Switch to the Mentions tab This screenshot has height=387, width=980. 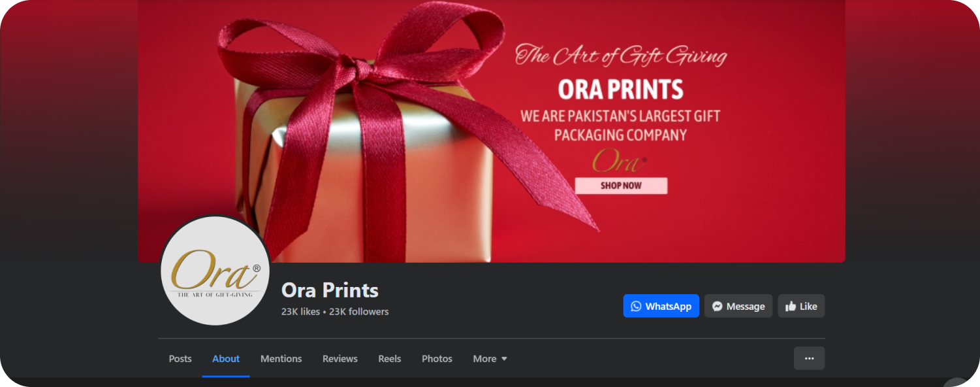(x=281, y=358)
